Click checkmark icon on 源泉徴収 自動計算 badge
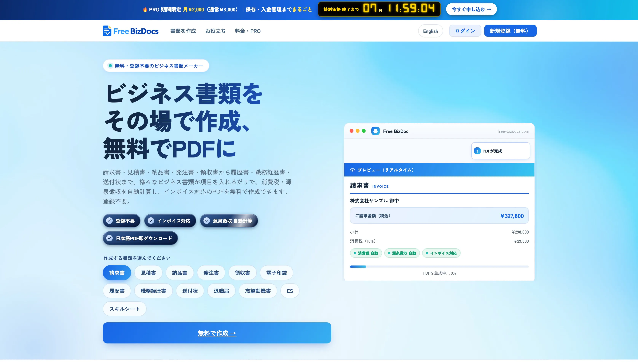This screenshot has height=364, width=638. pyautogui.click(x=207, y=220)
